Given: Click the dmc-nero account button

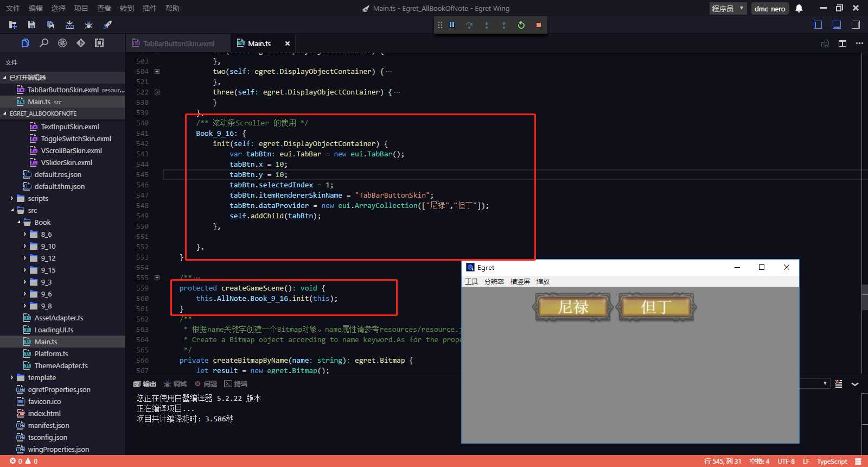Looking at the screenshot, I should [x=770, y=9].
